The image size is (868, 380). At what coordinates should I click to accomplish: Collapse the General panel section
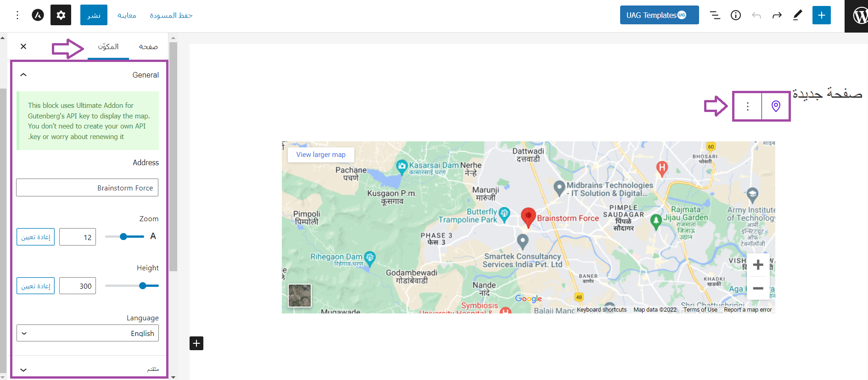click(23, 75)
